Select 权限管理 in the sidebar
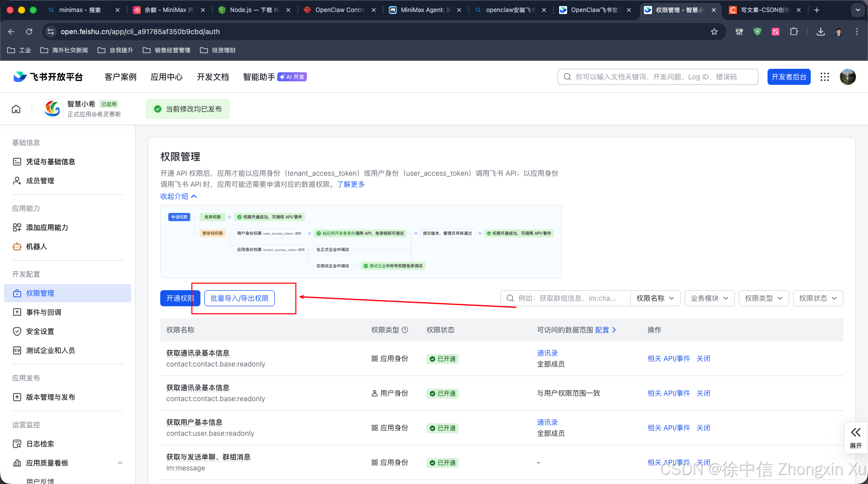The width and height of the screenshot is (868, 484). (x=67, y=293)
